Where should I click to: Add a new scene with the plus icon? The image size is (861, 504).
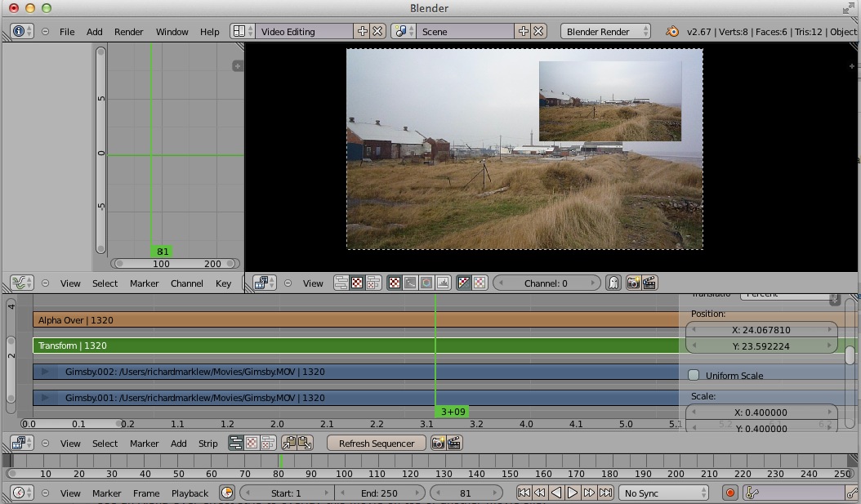[524, 31]
